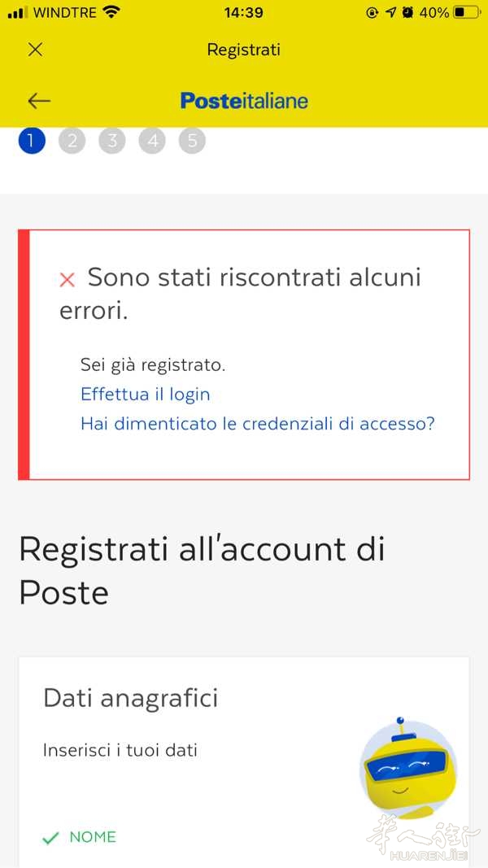
Task: Tap the green checkmark beside NOME
Action: point(50,838)
